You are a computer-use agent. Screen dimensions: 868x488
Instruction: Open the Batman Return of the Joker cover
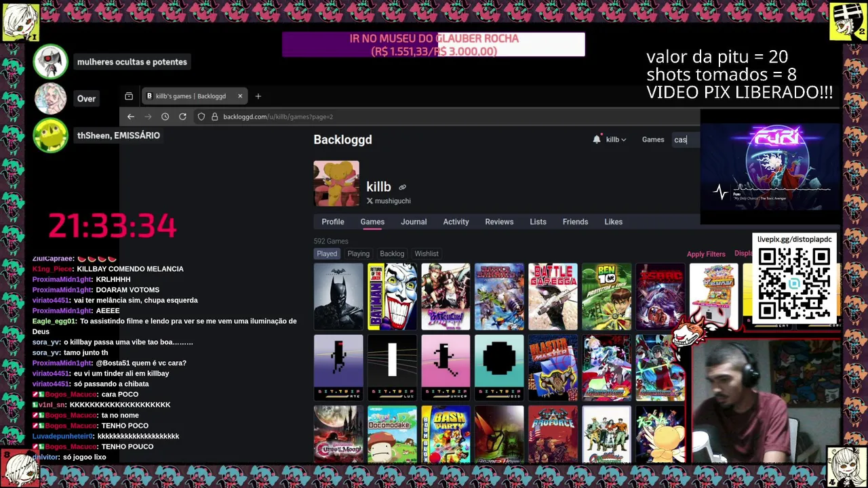click(392, 297)
